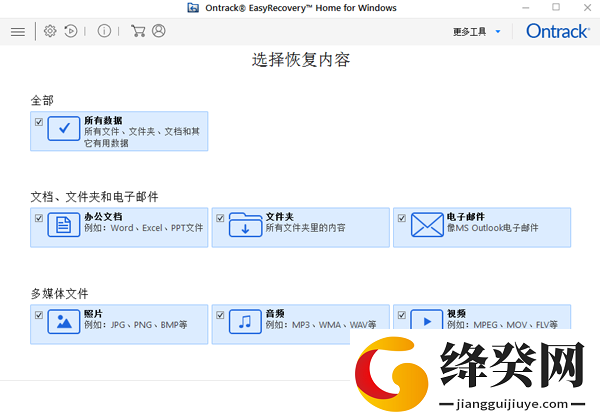Screen dimensions: 600x420
Task: Open the hamburger menu
Action: (18, 31)
